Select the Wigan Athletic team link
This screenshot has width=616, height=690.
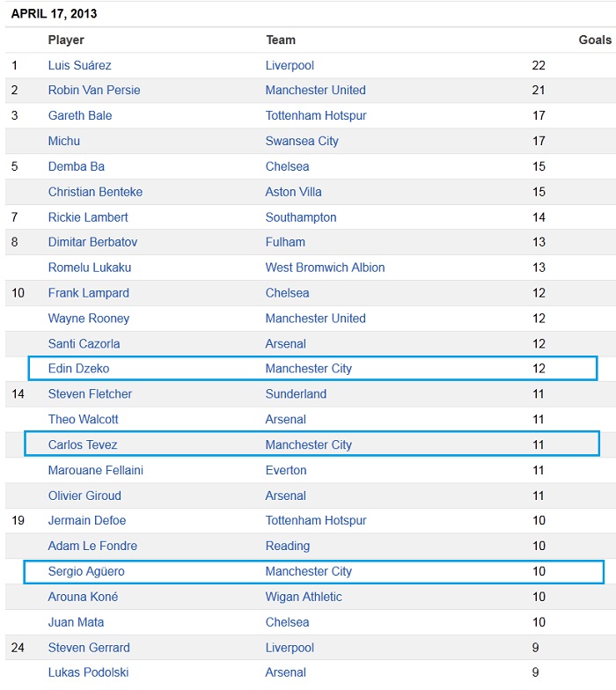(304, 597)
